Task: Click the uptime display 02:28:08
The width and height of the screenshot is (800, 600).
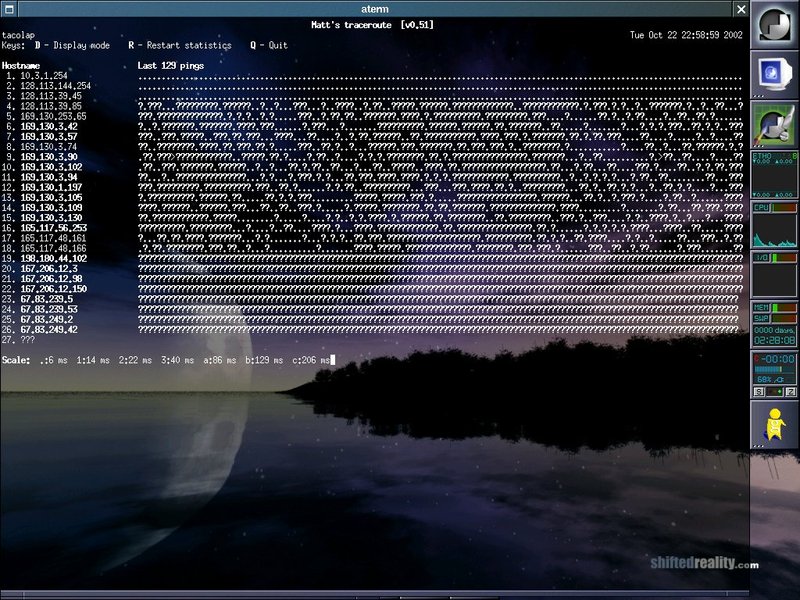Action: tap(774, 340)
